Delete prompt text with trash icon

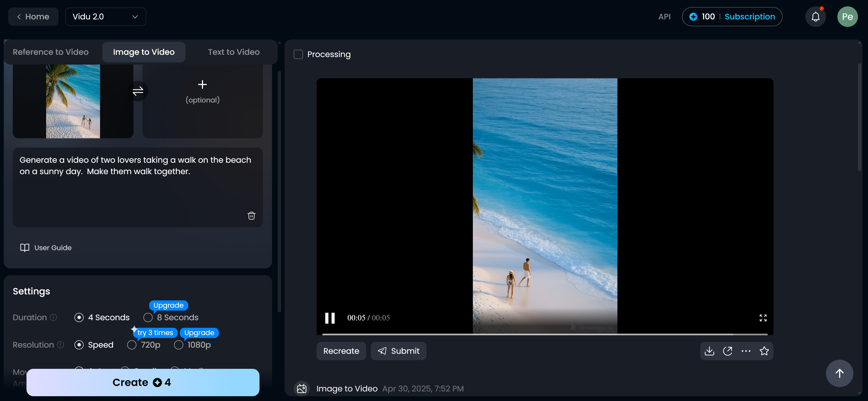coord(251,215)
